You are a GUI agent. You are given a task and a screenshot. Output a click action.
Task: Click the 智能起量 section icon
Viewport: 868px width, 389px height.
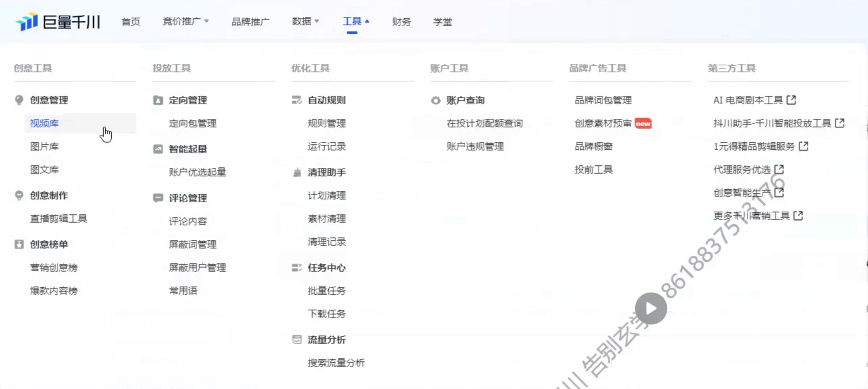click(x=158, y=149)
